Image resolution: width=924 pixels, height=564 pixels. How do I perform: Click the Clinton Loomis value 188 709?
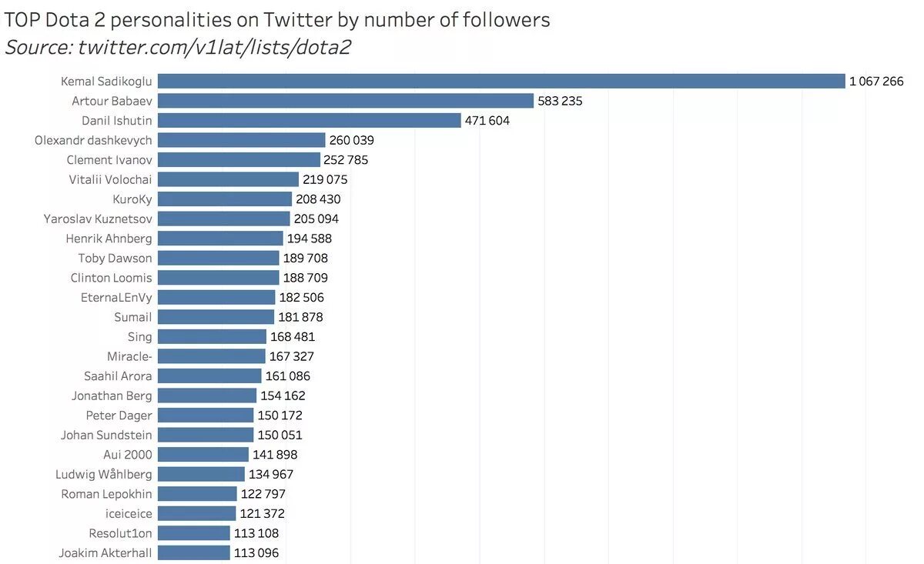tap(306, 278)
